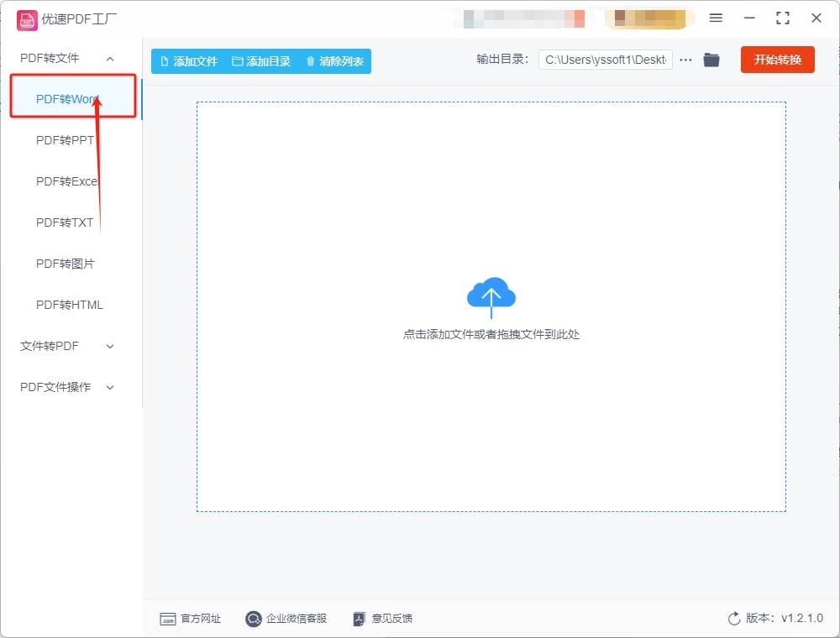Close the 优速PDF工厂 window
The image size is (840, 638).
pos(816,18)
